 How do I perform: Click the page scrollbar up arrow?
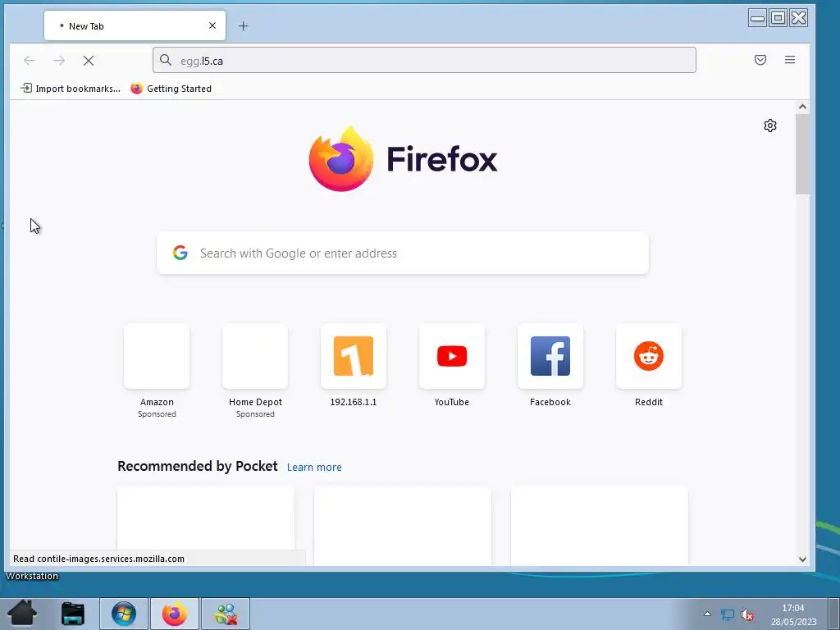tap(802, 107)
